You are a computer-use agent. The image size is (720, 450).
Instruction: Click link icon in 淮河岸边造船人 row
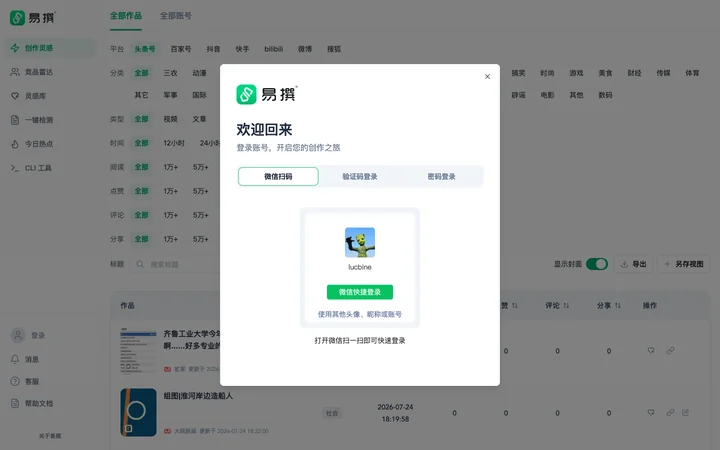coord(670,412)
